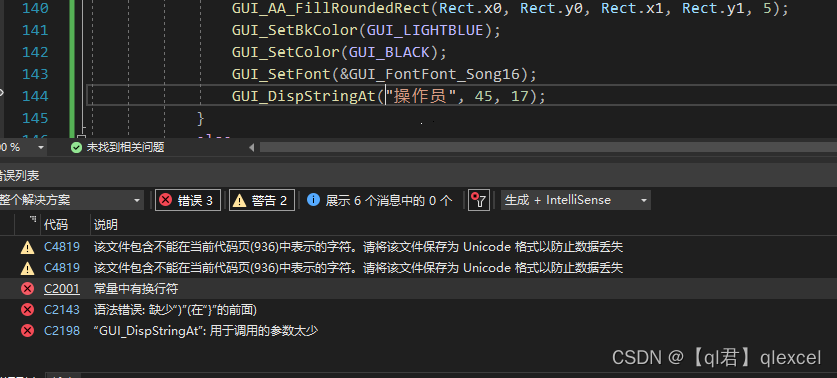Select the 常量中有换行符 error row
This screenshot has width=837, height=378.
418,289
